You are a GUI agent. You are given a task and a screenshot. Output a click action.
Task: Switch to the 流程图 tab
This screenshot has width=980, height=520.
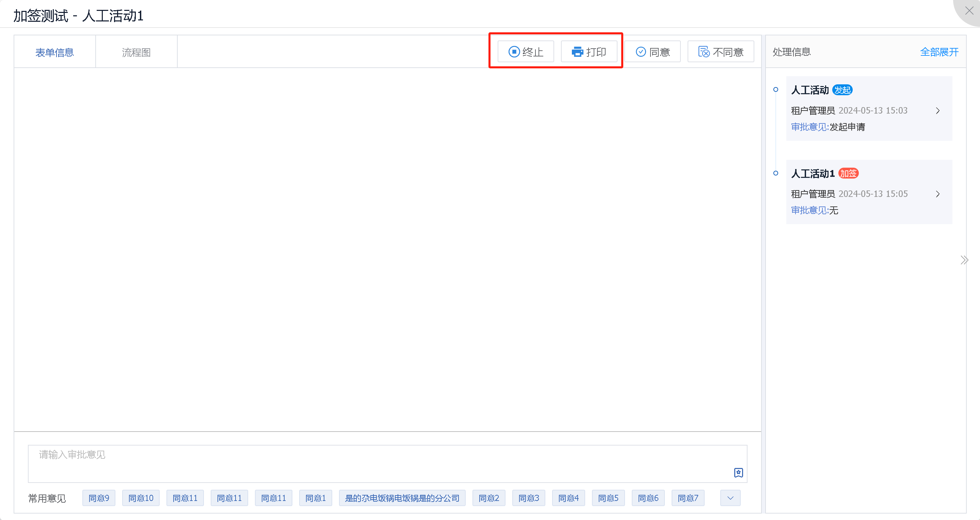coord(136,52)
